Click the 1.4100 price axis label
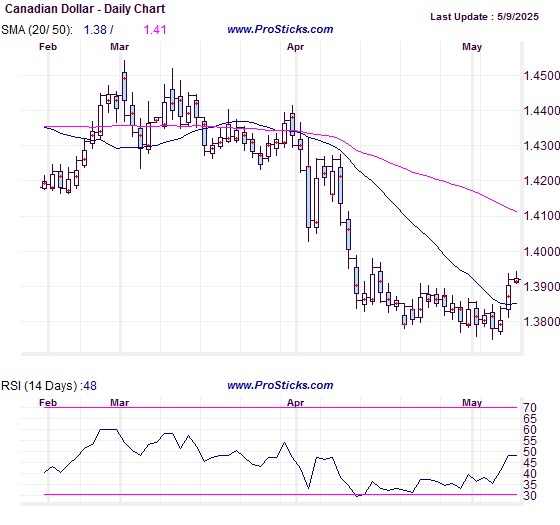The width and height of the screenshot is (560, 525). (x=541, y=216)
